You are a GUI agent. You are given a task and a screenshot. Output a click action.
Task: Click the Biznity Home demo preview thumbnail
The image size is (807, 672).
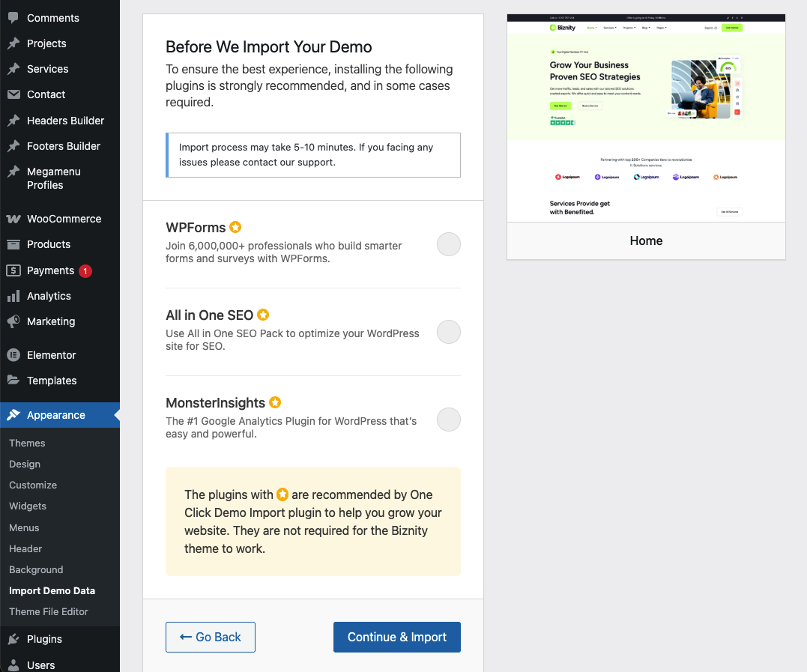(x=646, y=118)
